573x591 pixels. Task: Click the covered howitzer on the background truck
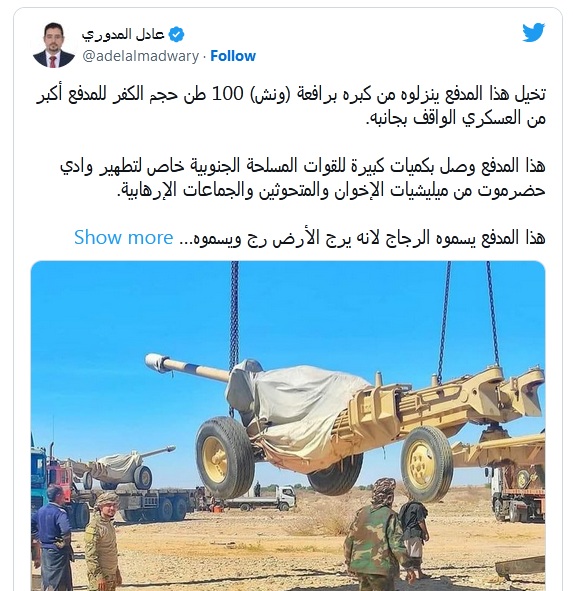tap(121, 467)
